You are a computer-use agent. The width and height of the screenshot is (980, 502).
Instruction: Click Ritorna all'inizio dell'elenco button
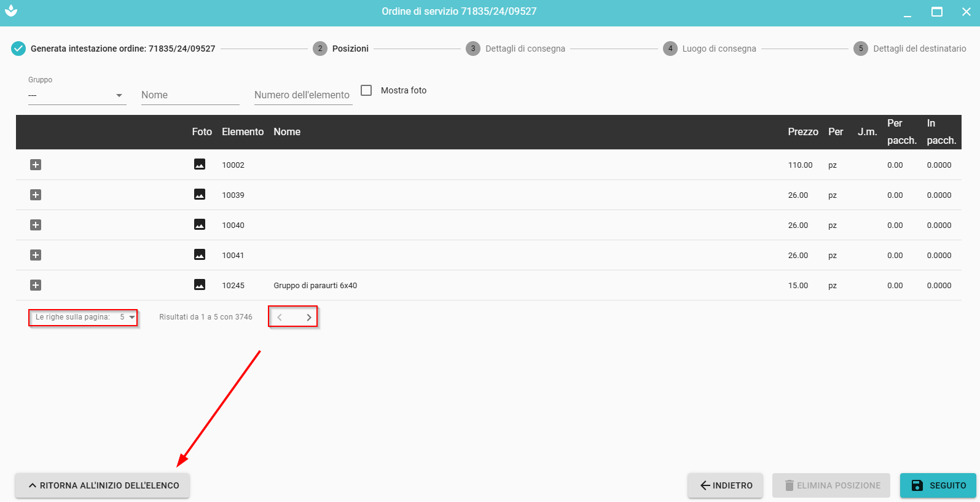pyautogui.click(x=103, y=485)
